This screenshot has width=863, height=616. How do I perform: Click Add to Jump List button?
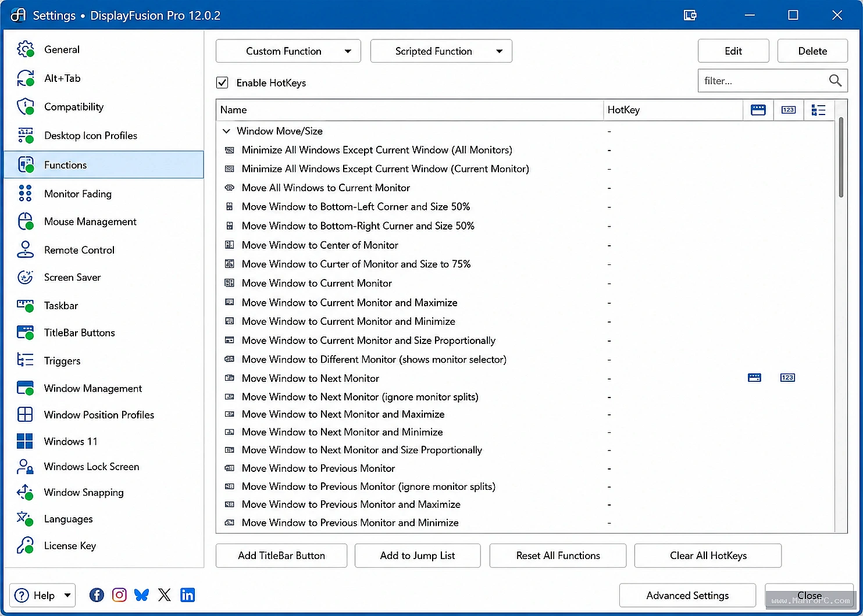(x=418, y=556)
